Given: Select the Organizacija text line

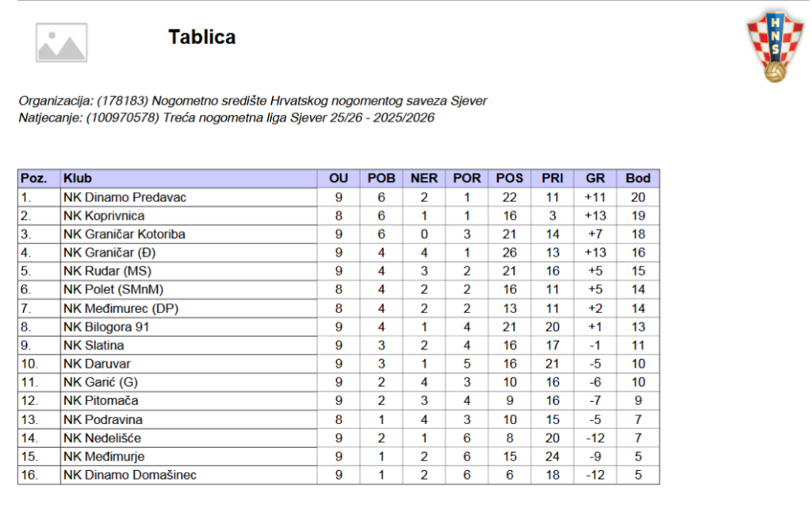Looking at the screenshot, I should tap(252, 101).
